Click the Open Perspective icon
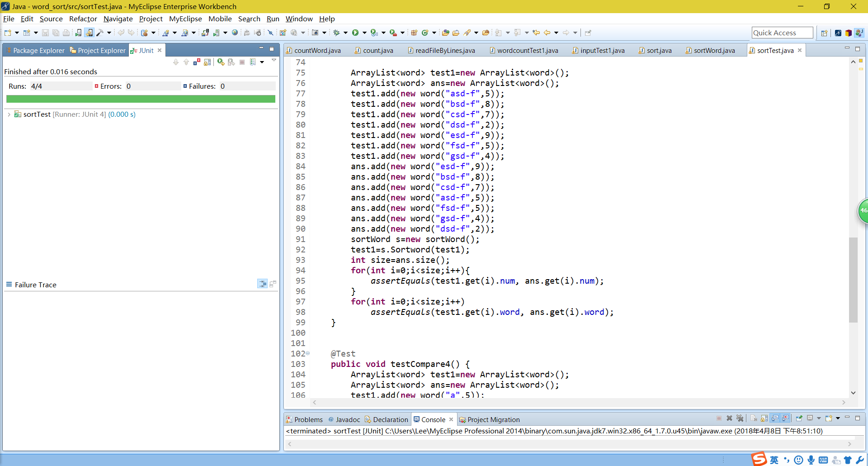This screenshot has height=466, width=868. tap(824, 33)
